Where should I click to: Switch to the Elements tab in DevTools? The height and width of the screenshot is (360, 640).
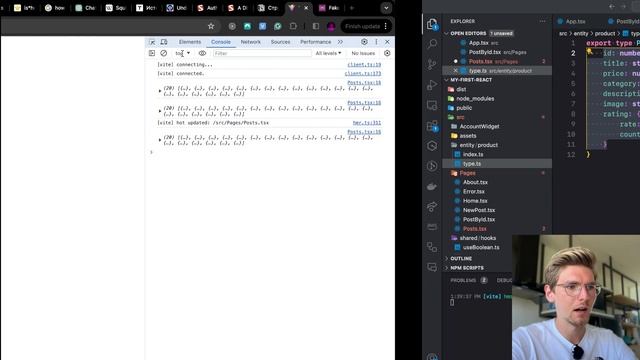pyautogui.click(x=190, y=42)
